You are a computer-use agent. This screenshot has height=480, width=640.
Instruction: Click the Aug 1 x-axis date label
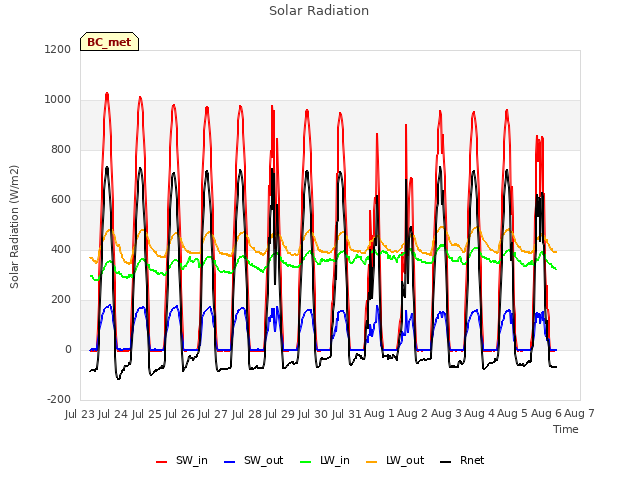[x=379, y=414]
